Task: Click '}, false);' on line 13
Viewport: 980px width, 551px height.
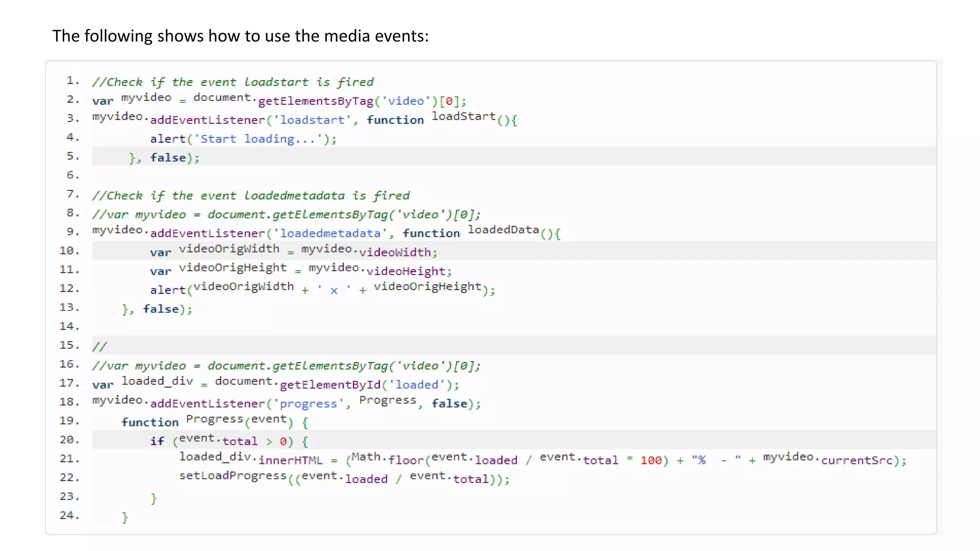Action: tap(157, 309)
